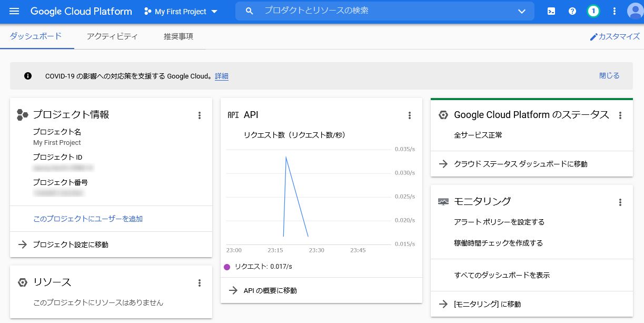Click the COVID-19 banner info icon
Screen dimensions: 644x323
(27, 76)
